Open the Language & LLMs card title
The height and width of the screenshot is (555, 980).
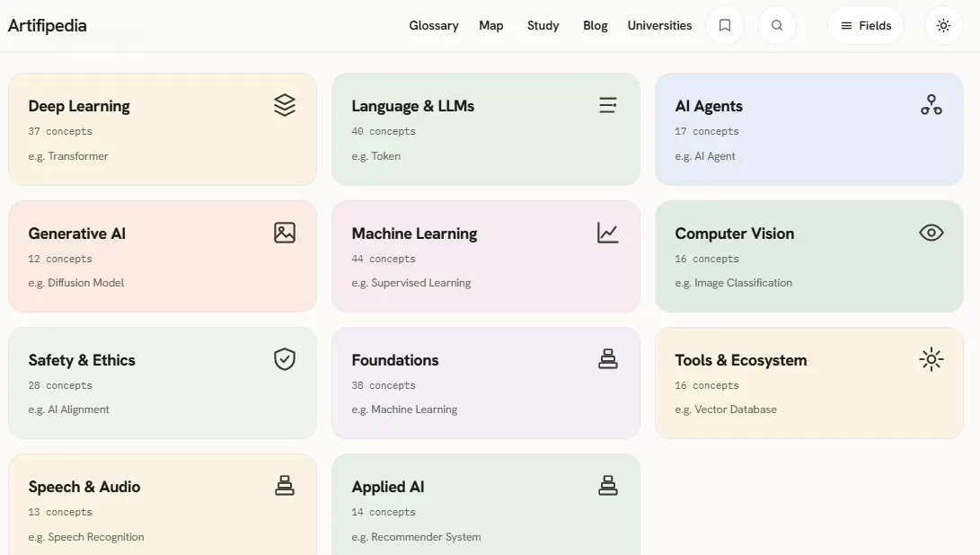[412, 106]
